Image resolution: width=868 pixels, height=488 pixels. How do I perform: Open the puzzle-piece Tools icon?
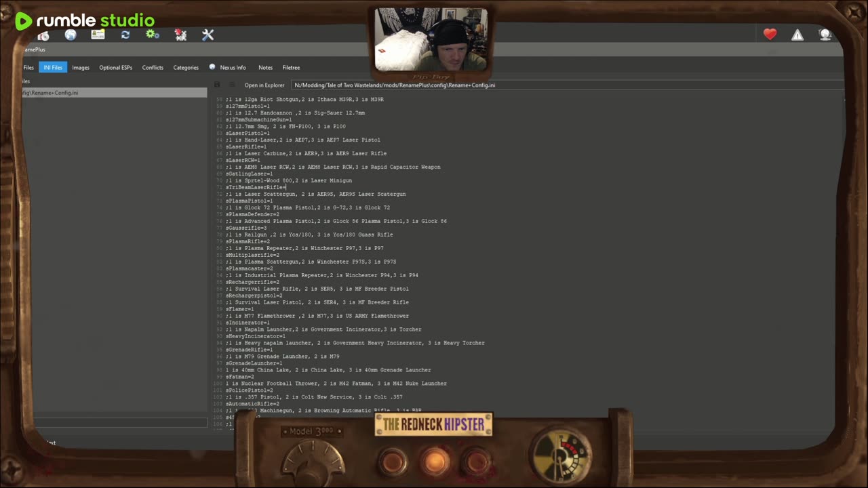point(180,35)
